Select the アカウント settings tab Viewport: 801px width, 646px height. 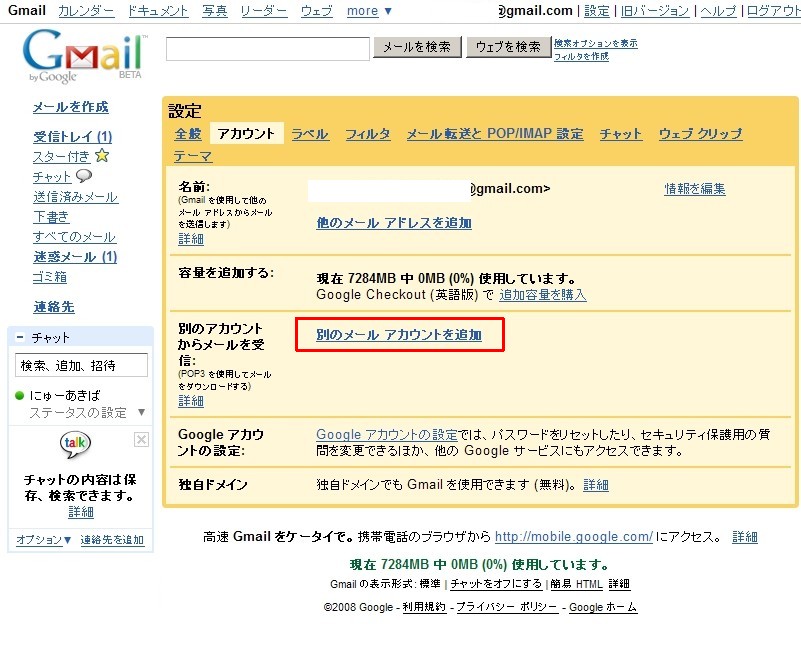point(246,134)
